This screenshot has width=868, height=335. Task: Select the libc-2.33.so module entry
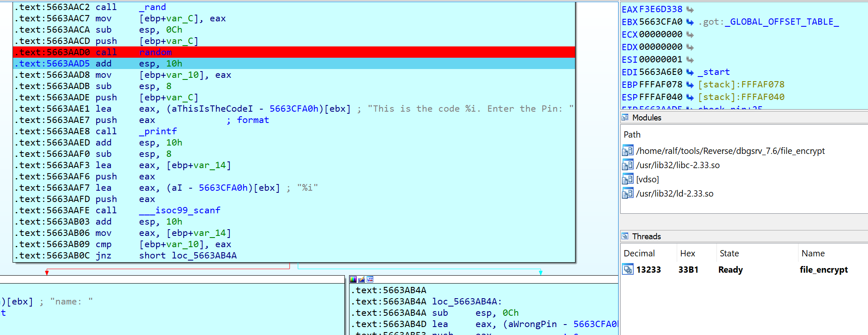pos(678,165)
